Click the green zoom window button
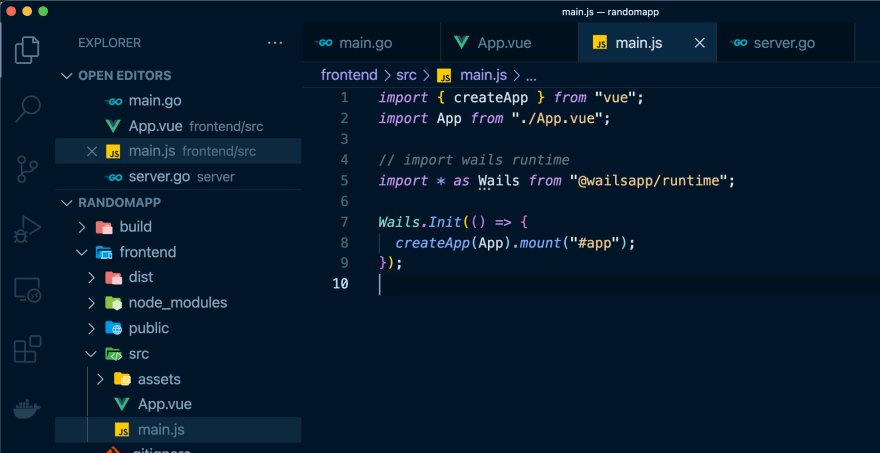 [43, 11]
